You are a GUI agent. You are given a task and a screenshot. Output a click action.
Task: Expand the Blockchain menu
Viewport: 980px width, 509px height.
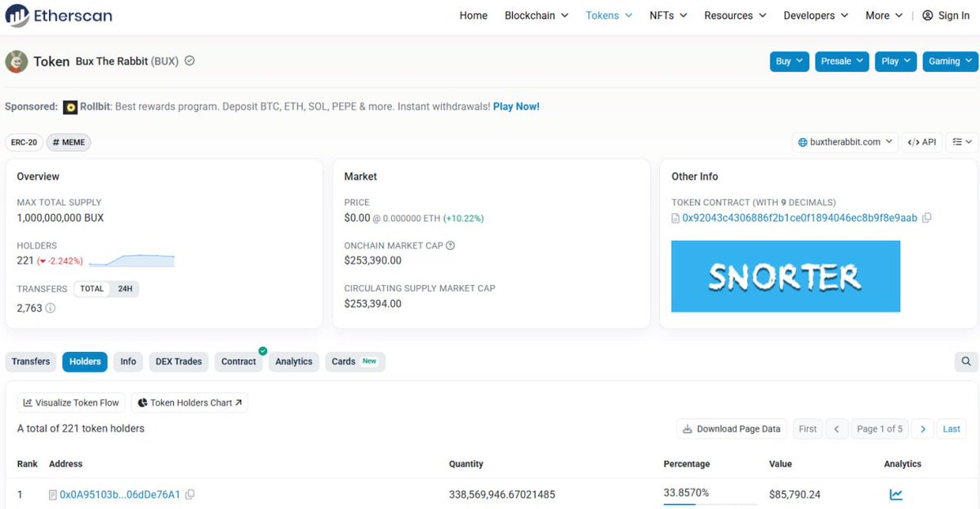coord(537,16)
